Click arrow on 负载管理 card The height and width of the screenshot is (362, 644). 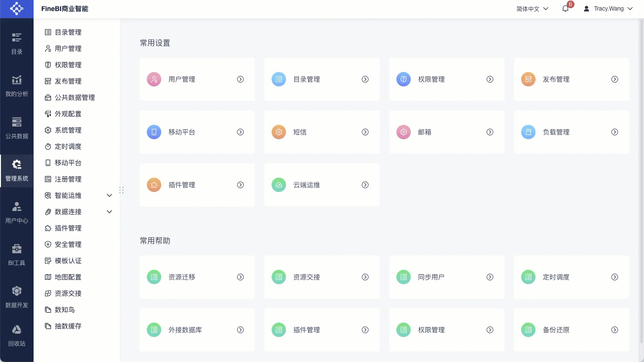click(614, 132)
